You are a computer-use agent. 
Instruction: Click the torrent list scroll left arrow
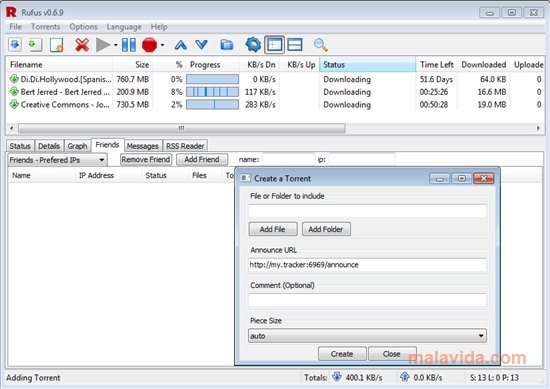[12, 128]
